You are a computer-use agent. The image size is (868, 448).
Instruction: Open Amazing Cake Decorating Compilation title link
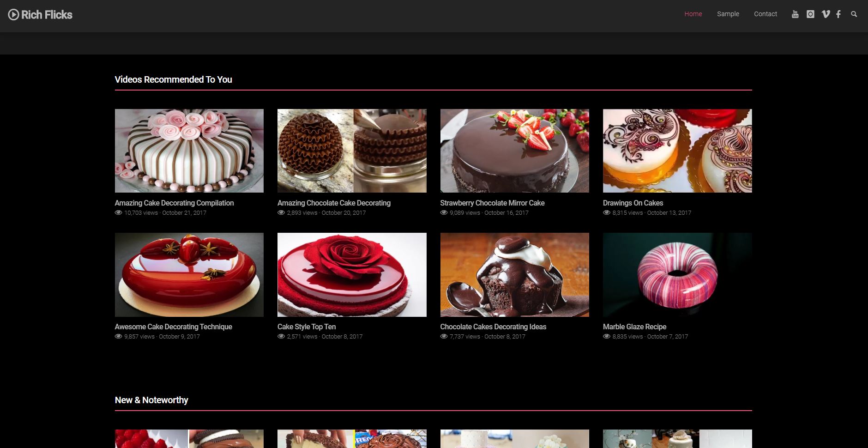[x=174, y=203]
